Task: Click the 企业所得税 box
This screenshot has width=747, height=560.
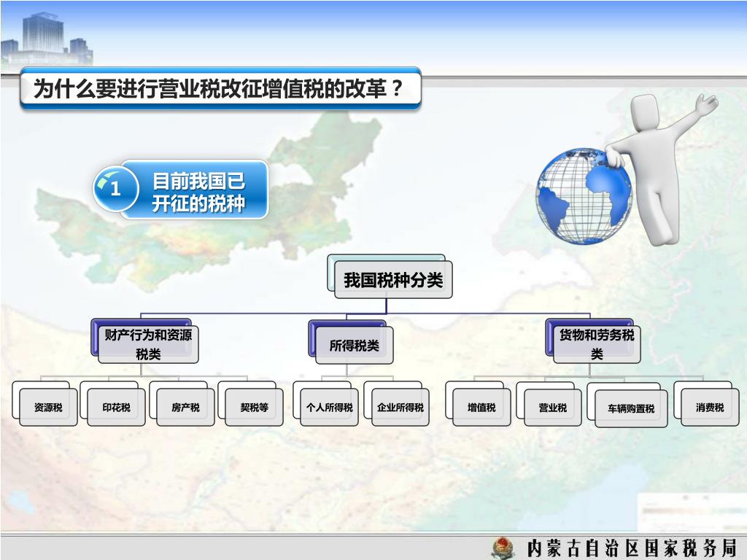Action: point(400,408)
